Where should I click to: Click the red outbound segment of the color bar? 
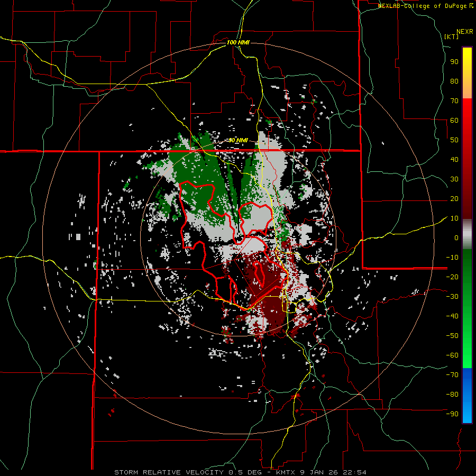click(467, 159)
